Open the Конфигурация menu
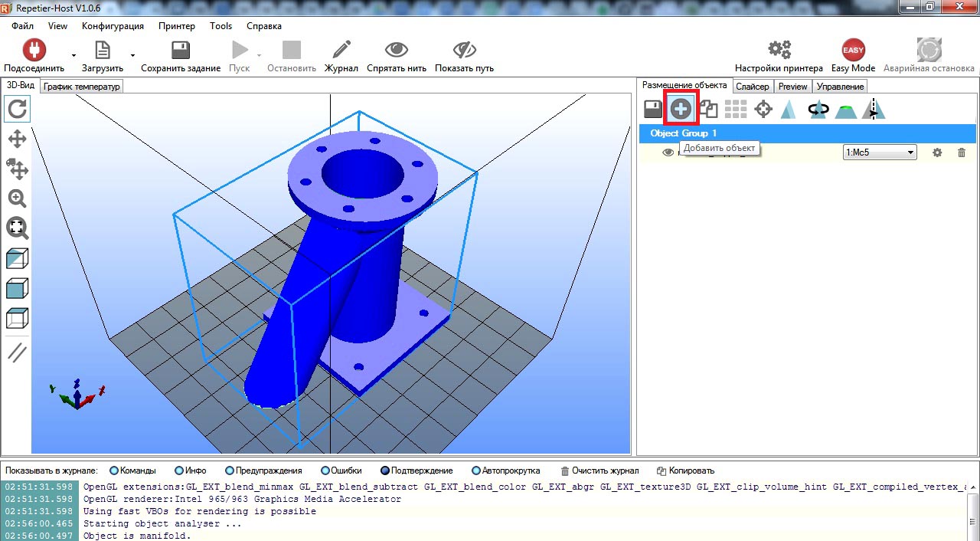 point(113,26)
